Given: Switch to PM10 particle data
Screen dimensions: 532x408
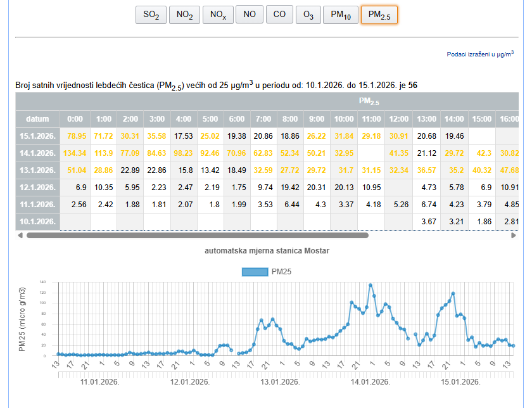Looking at the screenshot, I should pyautogui.click(x=340, y=15).
